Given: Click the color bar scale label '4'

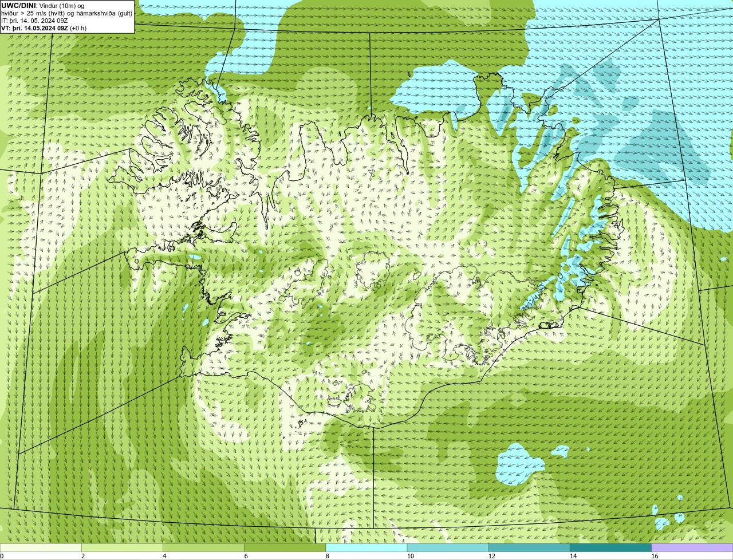Looking at the screenshot, I should 165,556.
